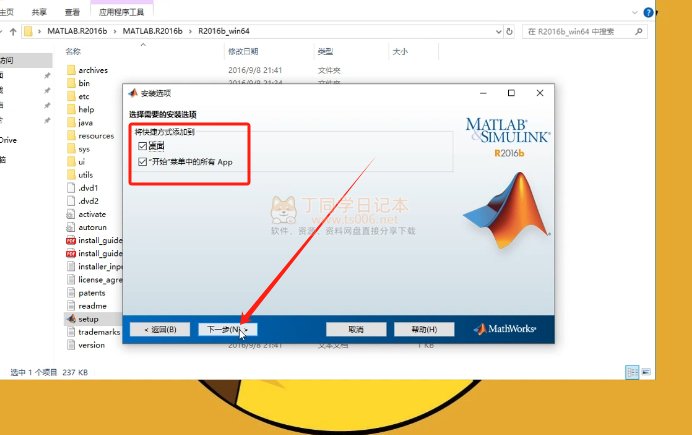
Task: Select the etc folder icon
Action: coord(71,96)
